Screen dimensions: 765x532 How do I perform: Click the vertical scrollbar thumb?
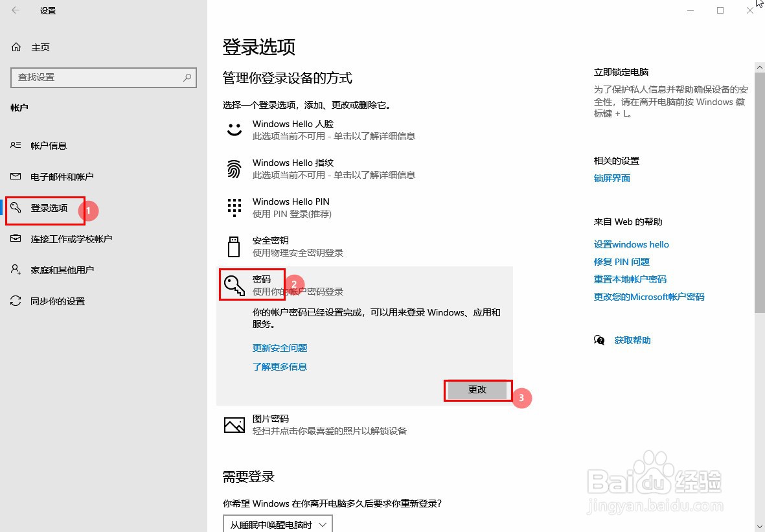click(760, 193)
